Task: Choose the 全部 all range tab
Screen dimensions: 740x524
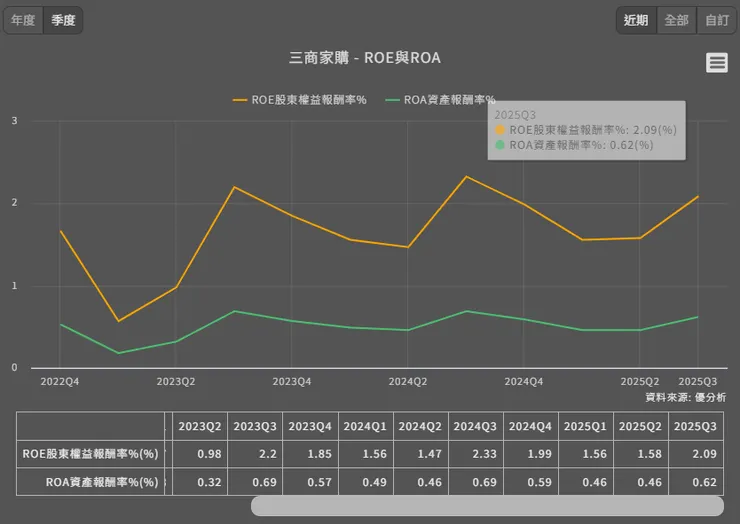Action: (x=676, y=20)
